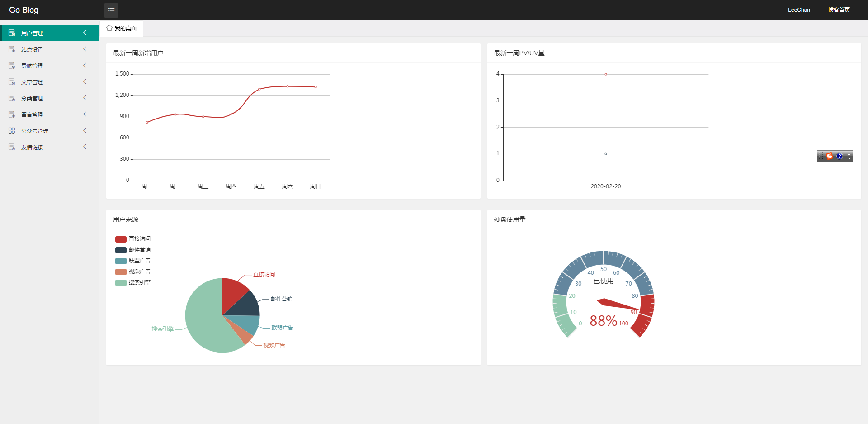Click the 友情链接 sidebar icon
This screenshot has height=424, width=868.
click(12, 147)
